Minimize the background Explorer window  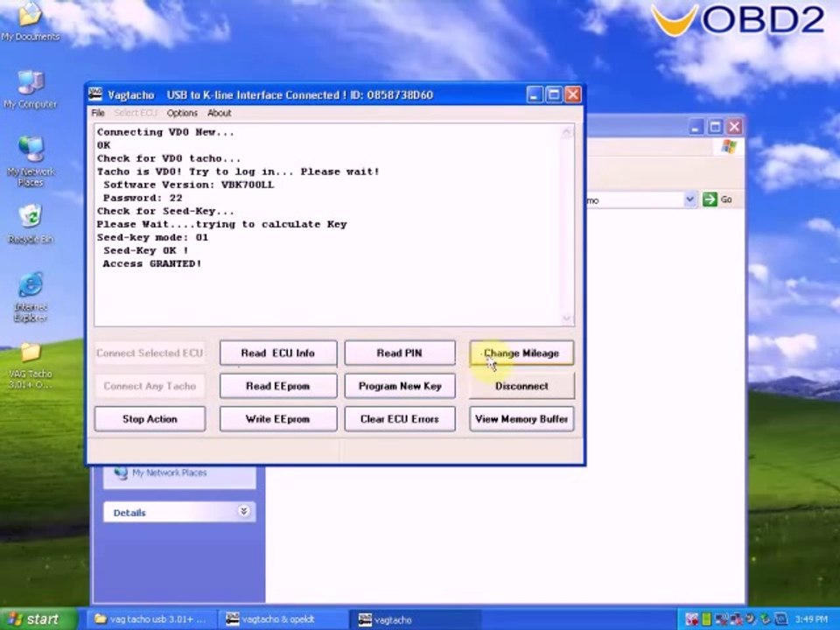696,127
